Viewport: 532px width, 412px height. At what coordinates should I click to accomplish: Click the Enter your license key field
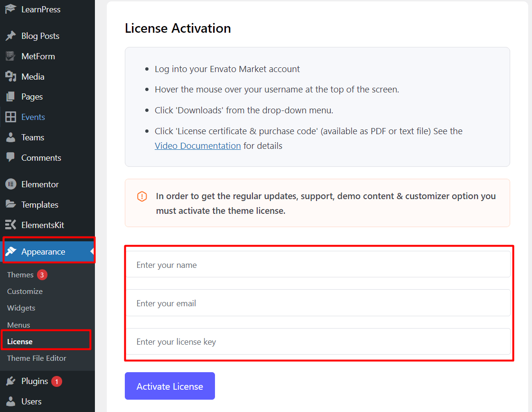[317, 341]
